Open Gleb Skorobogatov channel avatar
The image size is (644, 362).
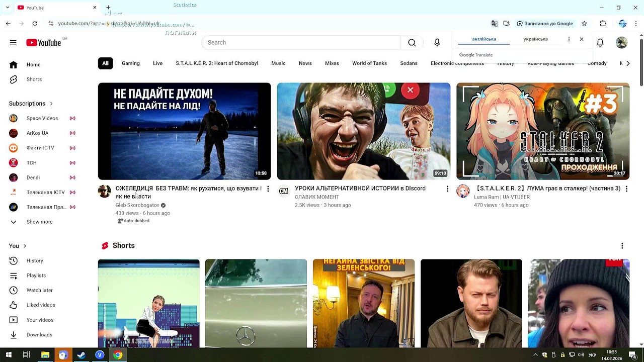point(104,192)
